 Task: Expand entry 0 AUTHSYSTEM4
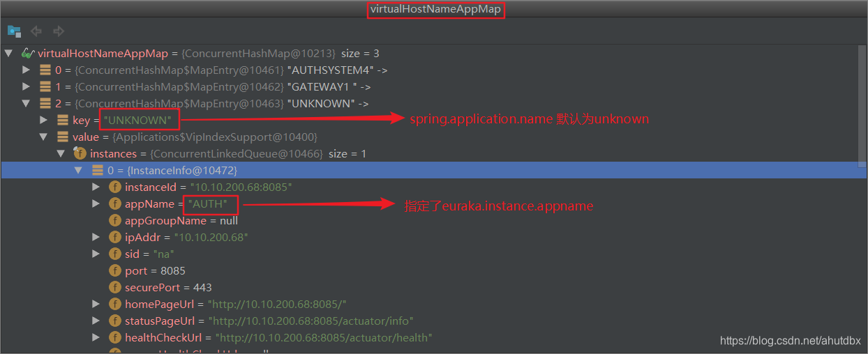click(x=27, y=70)
